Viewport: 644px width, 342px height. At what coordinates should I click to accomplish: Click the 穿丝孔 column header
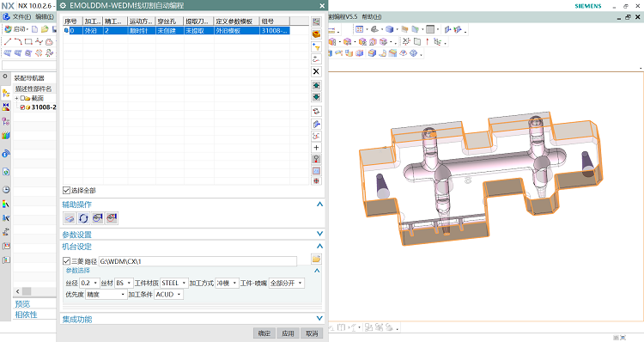170,21
